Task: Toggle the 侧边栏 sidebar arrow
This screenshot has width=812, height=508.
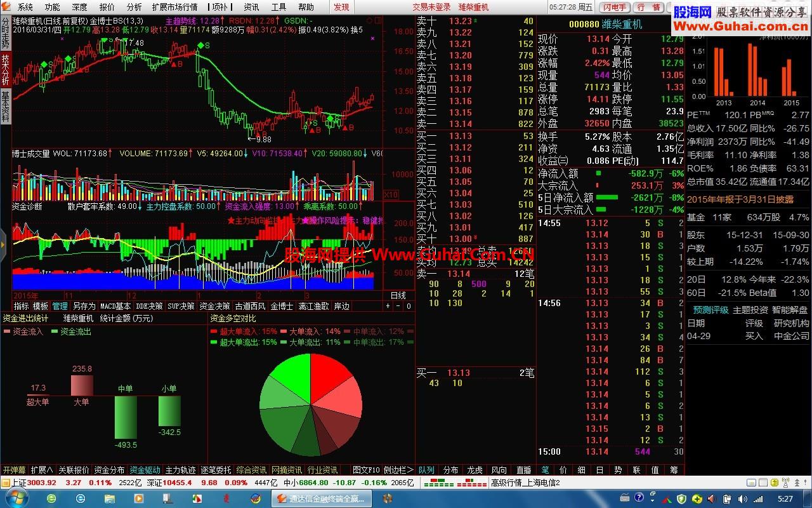Action: click(x=398, y=470)
